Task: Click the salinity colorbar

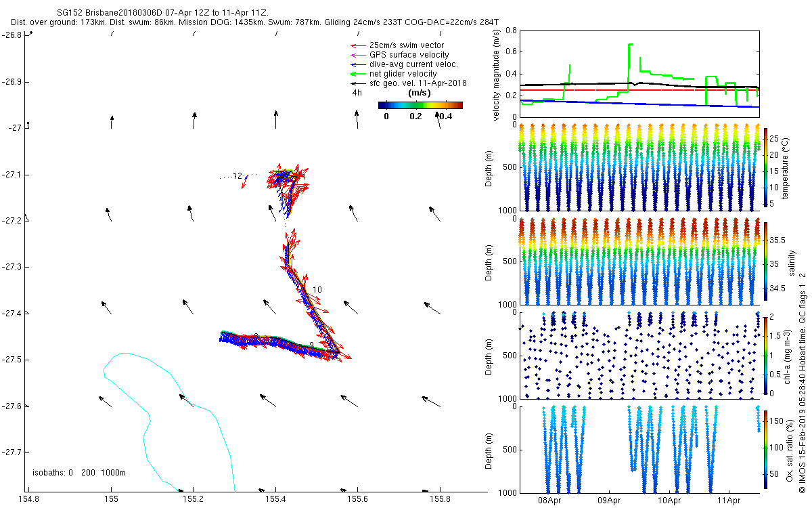Action: pos(766,262)
